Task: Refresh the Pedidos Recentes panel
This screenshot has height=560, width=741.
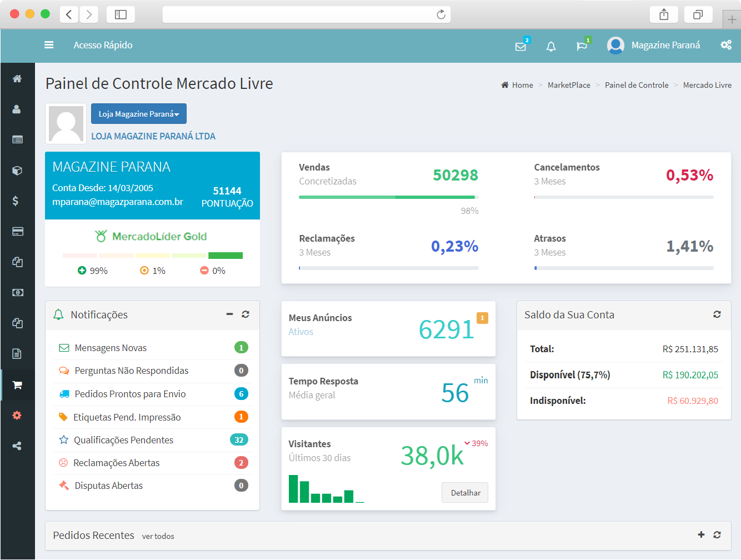Action: [717, 535]
